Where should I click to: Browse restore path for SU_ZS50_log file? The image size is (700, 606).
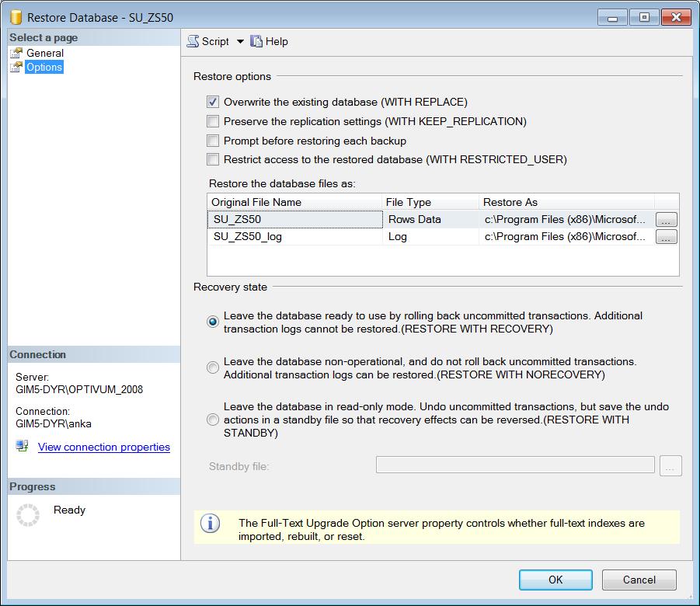click(x=666, y=237)
